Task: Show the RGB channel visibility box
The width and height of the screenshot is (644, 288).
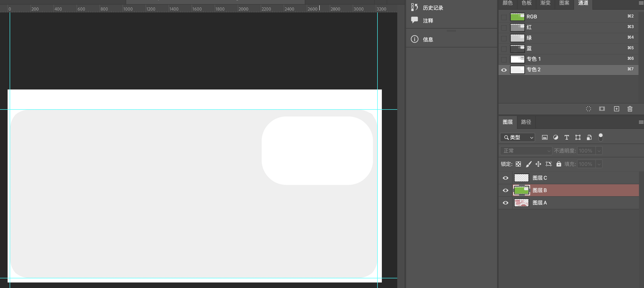Action: click(504, 17)
